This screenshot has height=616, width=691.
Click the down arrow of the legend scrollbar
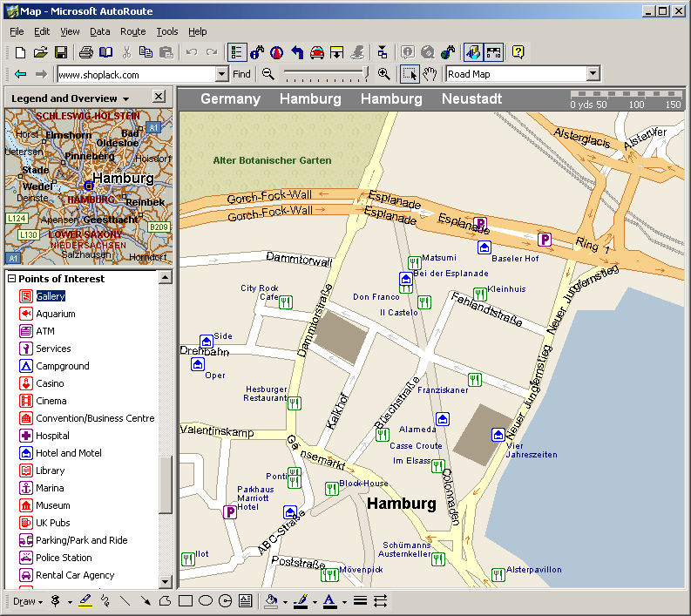point(166,582)
